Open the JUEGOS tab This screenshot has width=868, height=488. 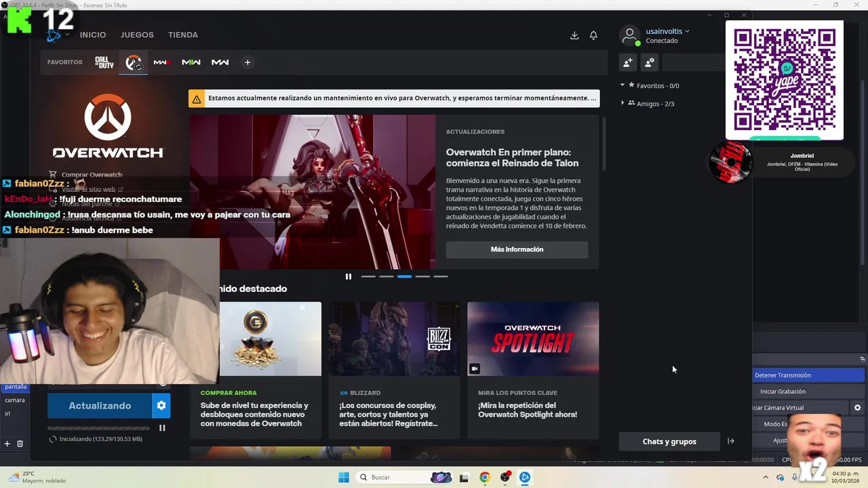pyautogui.click(x=137, y=35)
